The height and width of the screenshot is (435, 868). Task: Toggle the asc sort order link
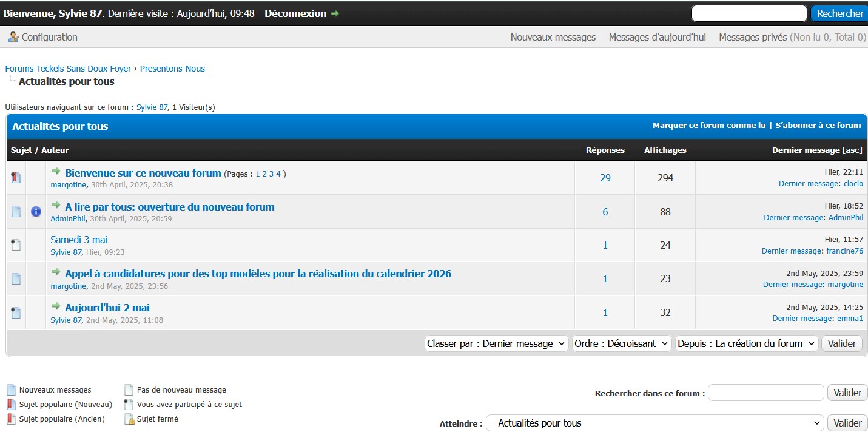pos(852,150)
